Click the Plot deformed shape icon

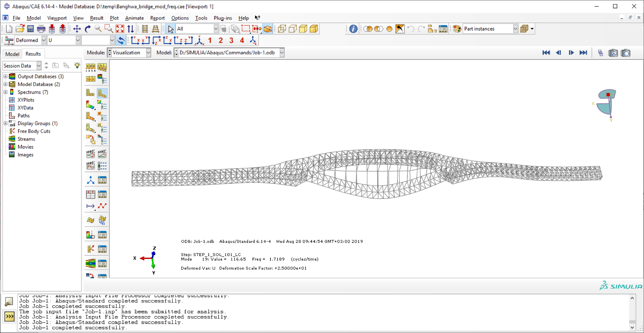[x=102, y=93]
